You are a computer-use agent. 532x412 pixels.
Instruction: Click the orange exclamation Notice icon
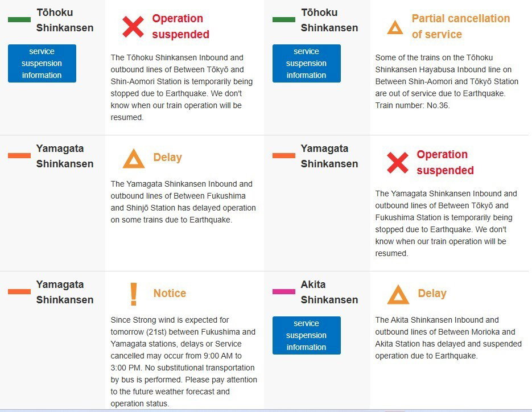pyautogui.click(x=134, y=294)
